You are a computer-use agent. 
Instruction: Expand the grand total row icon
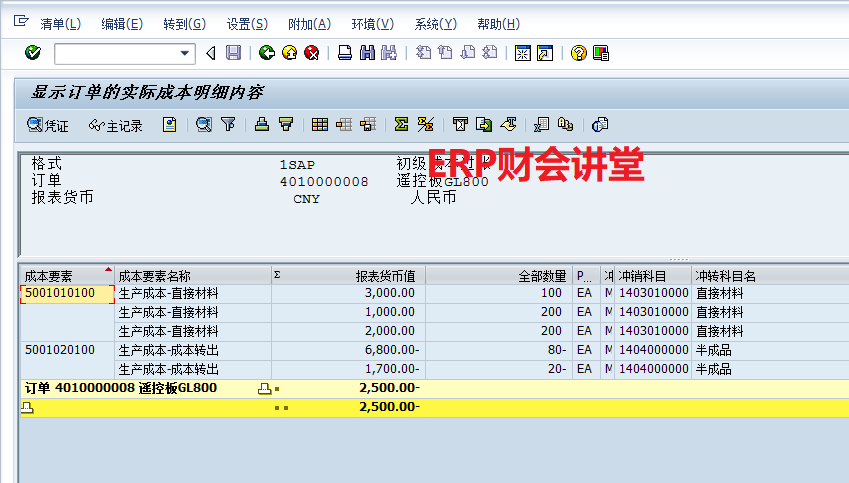click(x=27, y=407)
